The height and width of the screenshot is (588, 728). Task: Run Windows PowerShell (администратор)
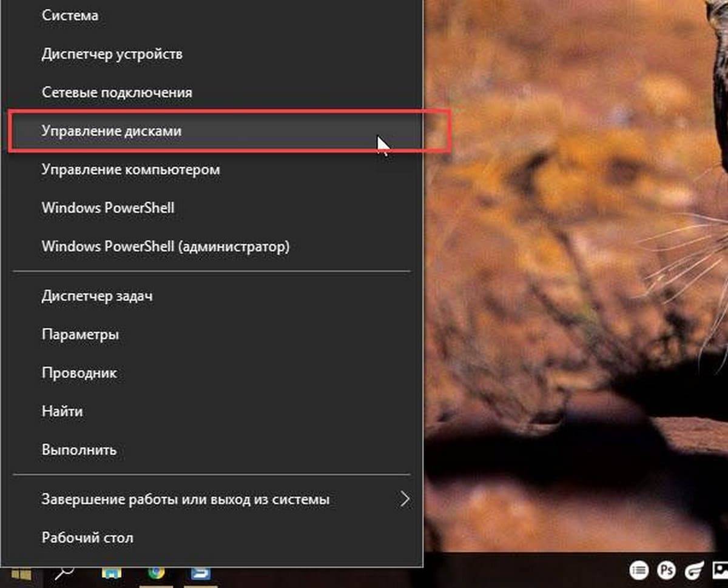point(166,247)
